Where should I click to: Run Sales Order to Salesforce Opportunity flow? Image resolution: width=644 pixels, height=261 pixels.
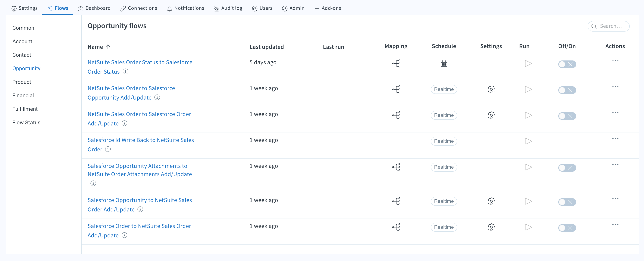point(528,89)
